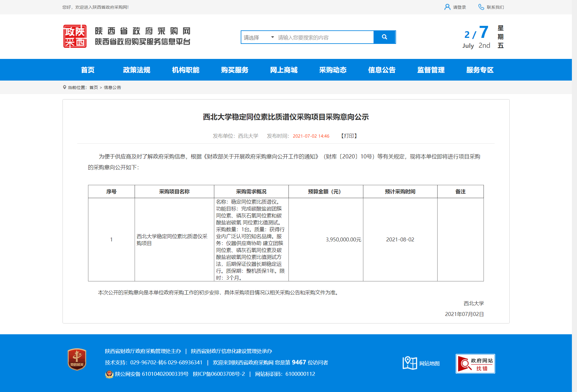Screen dimensions: 577x392
Task: Click the 【打印】 print link
Action: [349, 136]
